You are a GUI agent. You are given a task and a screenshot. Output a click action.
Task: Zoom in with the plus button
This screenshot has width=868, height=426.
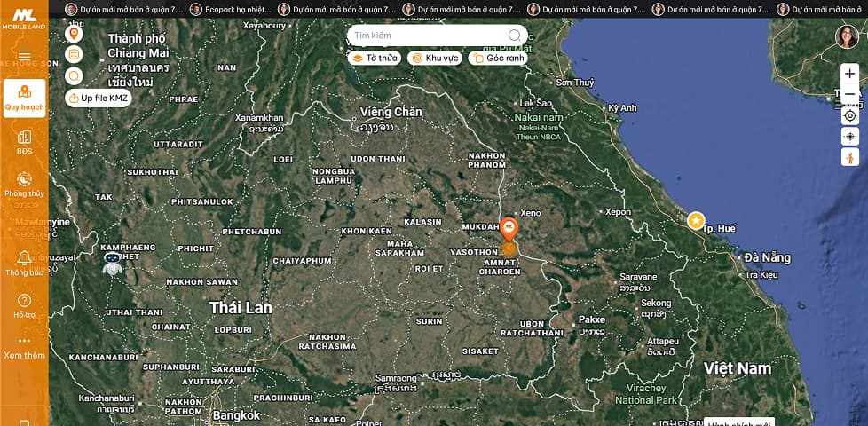click(x=849, y=74)
